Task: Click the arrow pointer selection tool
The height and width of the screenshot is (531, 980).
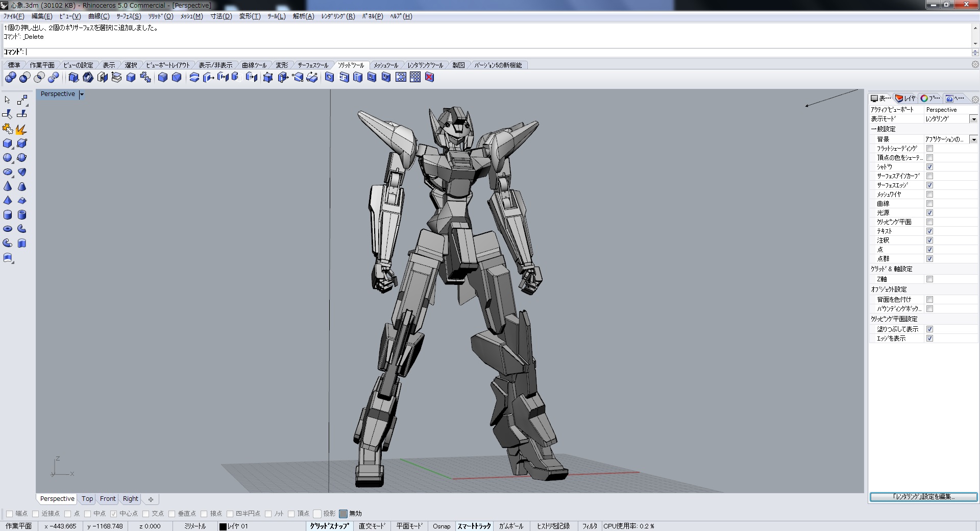Action: pos(8,100)
